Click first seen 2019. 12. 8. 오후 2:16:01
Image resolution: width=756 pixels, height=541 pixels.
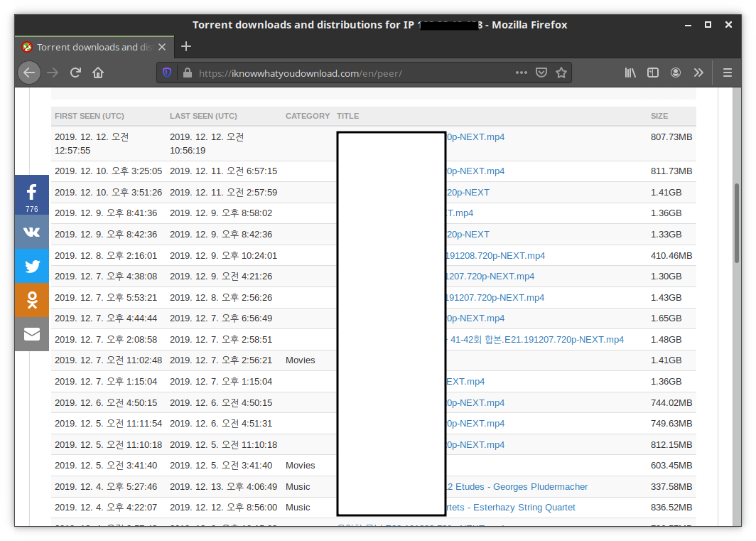click(x=106, y=256)
